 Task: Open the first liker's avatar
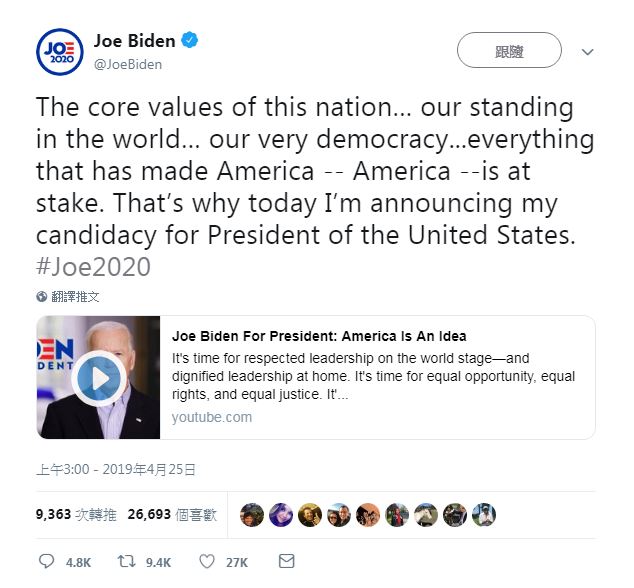[252, 515]
